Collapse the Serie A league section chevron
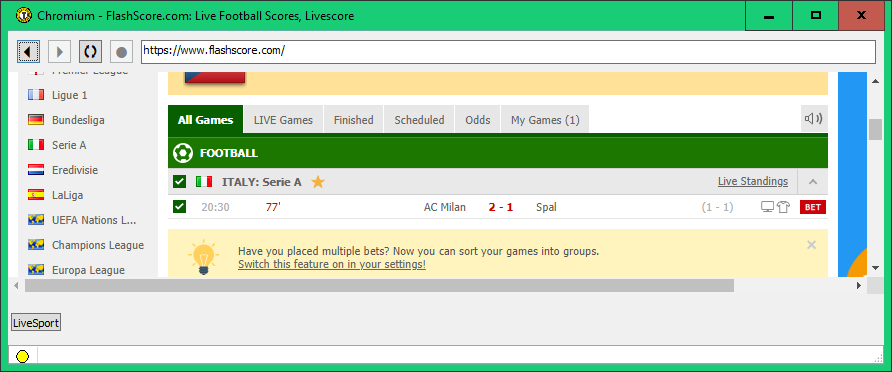Image resolution: width=892 pixels, height=372 pixels. [813, 182]
